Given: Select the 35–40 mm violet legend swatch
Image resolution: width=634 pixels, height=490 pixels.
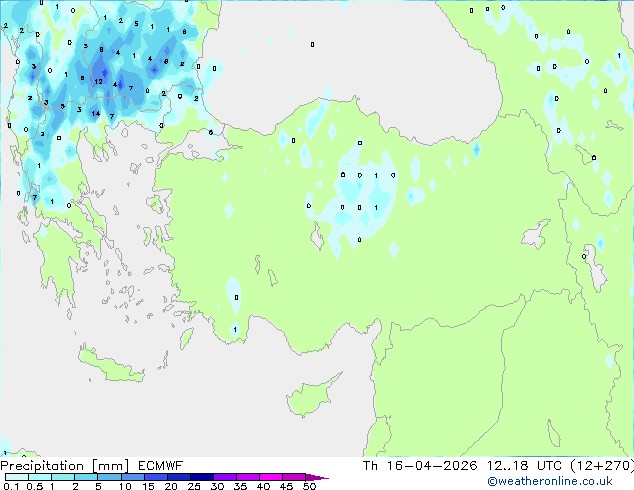Looking at the screenshot, I should (248, 477).
